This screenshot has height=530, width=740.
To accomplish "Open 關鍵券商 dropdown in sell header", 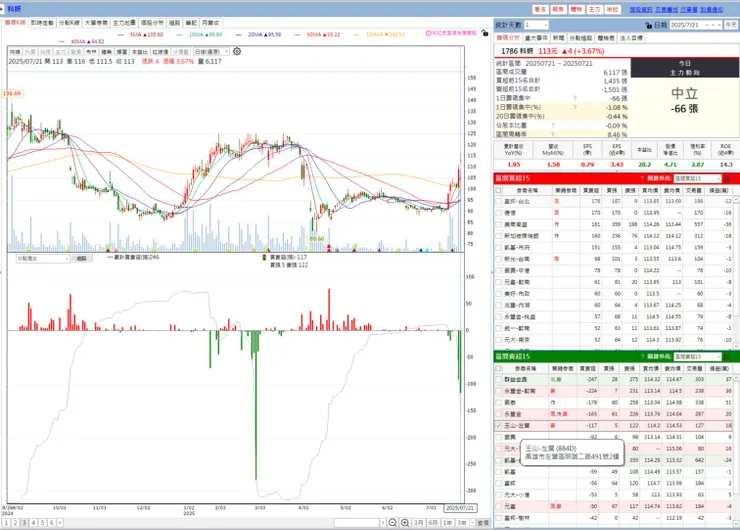I will (x=697, y=356).
